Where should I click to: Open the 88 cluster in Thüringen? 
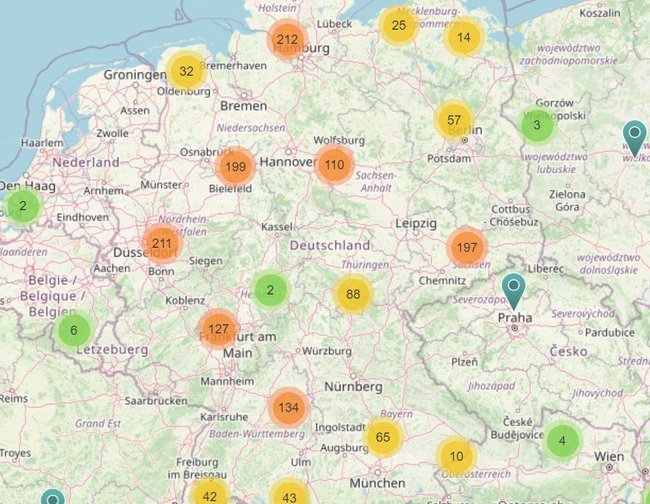(353, 294)
